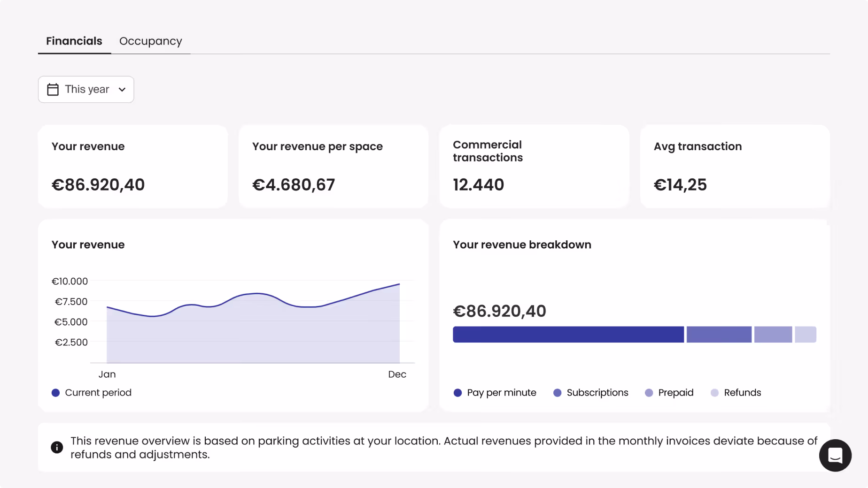The width and height of the screenshot is (868, 488).
Task: Click Subscriptions legend dot
Action: coord(557,393)
